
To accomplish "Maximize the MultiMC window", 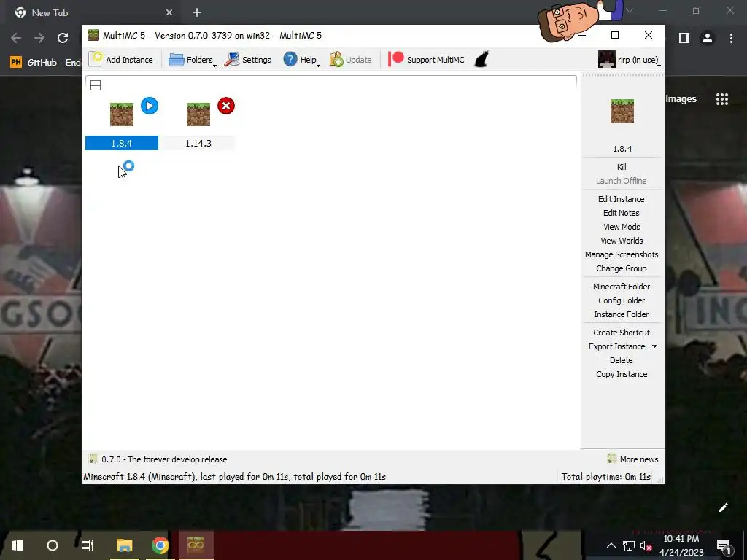I will 615,35.
